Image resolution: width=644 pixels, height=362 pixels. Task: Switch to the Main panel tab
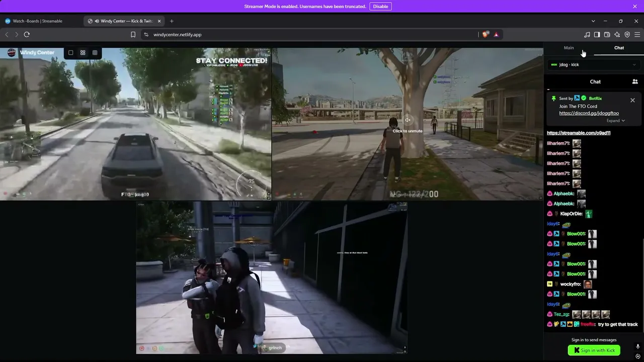click(569, 48)
